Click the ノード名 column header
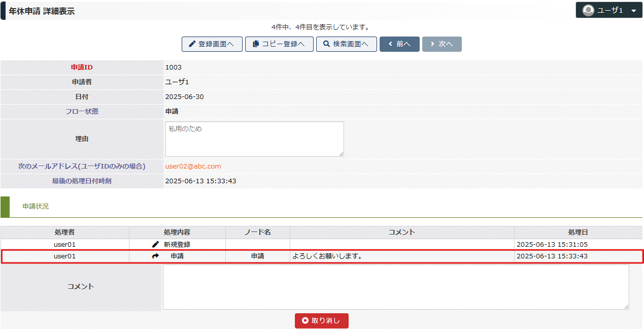The image size is (644, 329). click(x=258, y=232)
